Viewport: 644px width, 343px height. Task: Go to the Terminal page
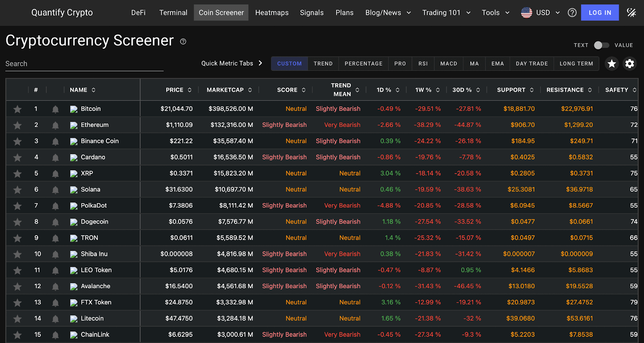(x=173, y=12)
